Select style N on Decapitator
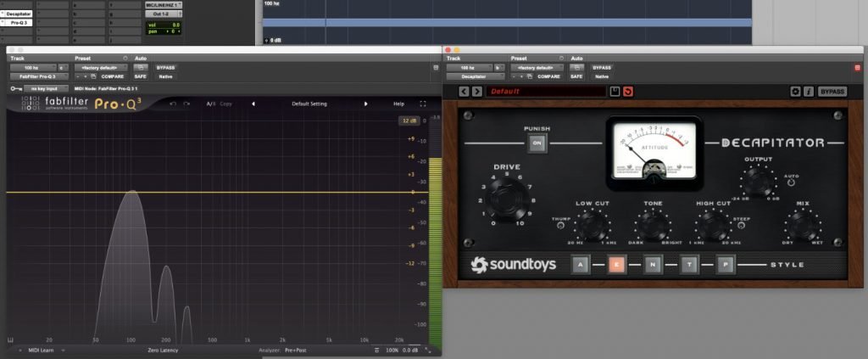The image size is (868, 359). coord(653,265)
